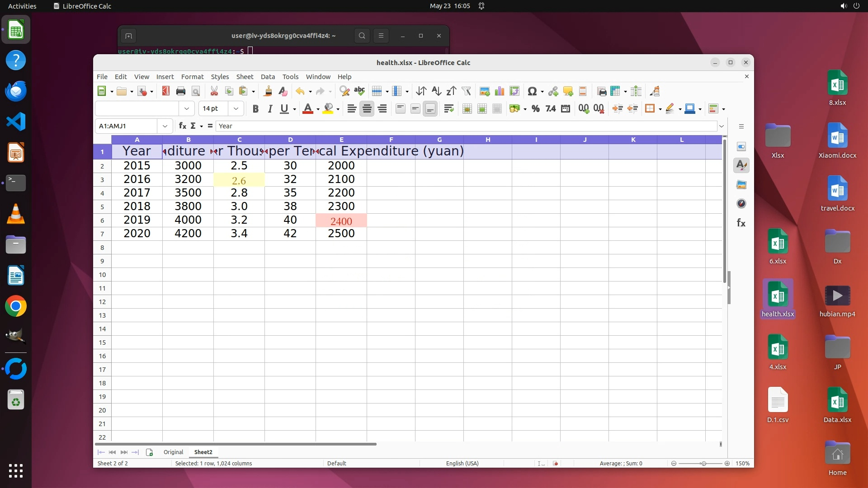This screenshot has width=868, height=488.
Task: Click the column C header
Action: pos(239,140)
